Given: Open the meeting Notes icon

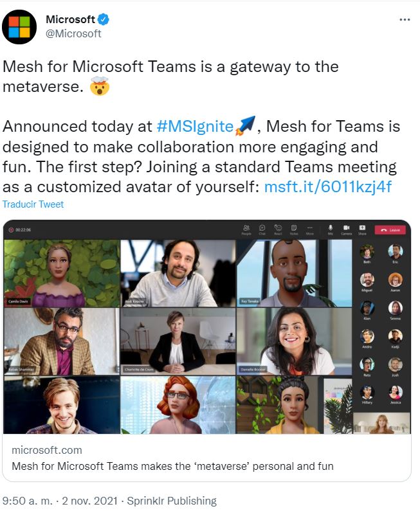Looking at the screenshot, I should point(294,228).
